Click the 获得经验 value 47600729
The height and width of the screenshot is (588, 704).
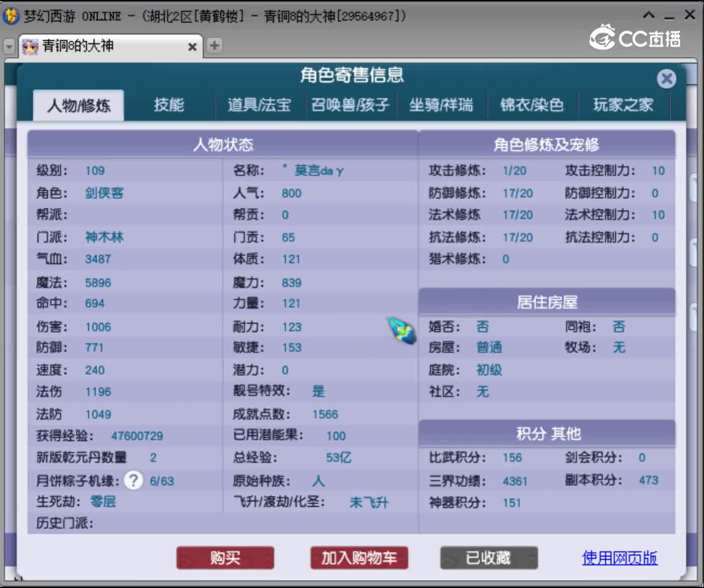[137, 436]
